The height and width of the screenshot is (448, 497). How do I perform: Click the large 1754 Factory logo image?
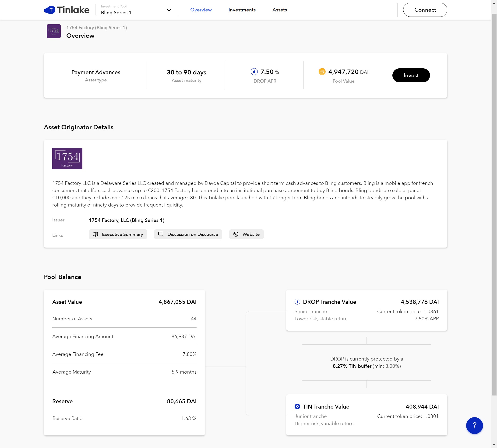67,158
